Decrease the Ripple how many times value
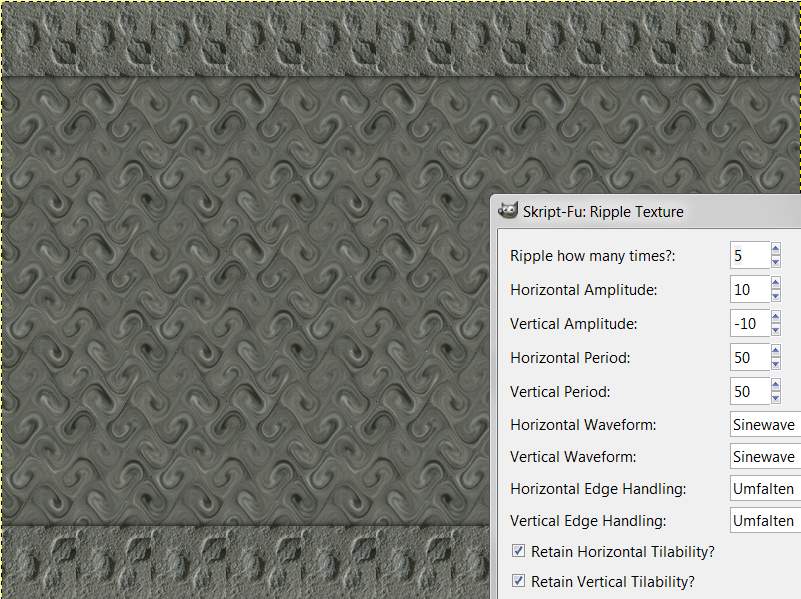This screenshot has width=801, height=599. point(775,262)
